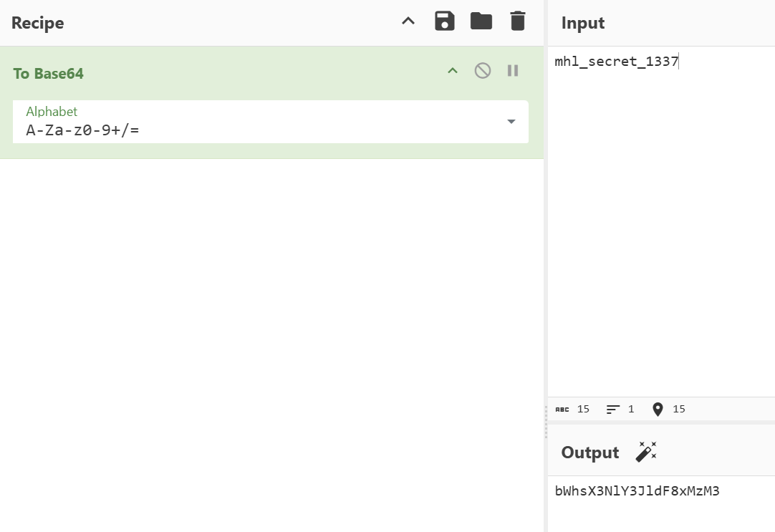
Task: Open a saved recipe with the folder icon
Action: pos(481,21)
